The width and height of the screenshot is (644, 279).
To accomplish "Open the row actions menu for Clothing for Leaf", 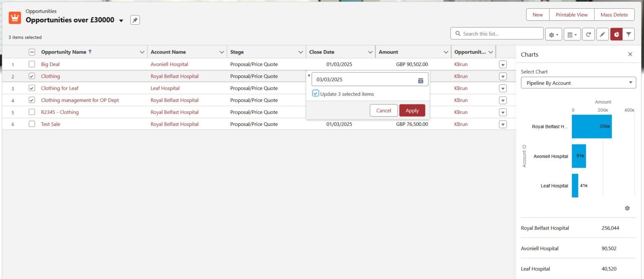I will [502, 88].
